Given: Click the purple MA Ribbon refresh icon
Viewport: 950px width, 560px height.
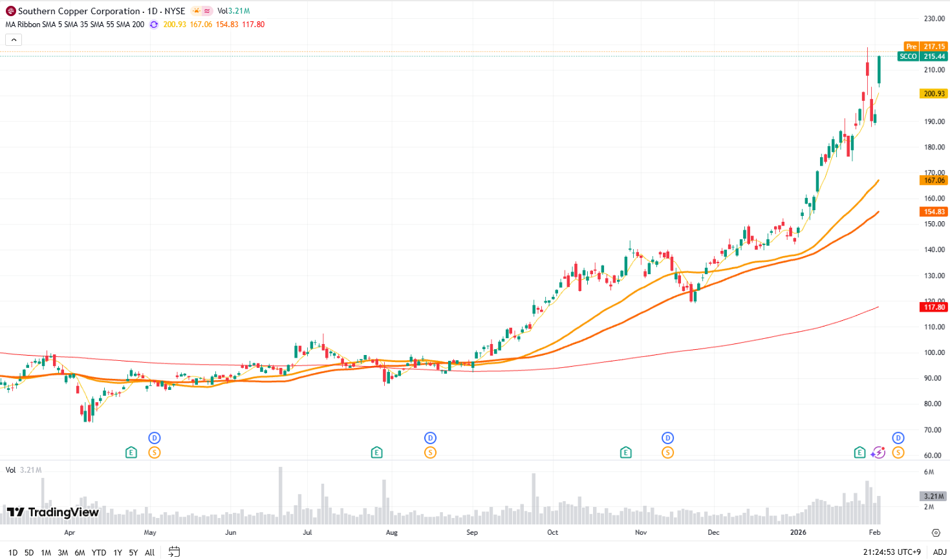Looking at the screenshot, I should tap(154, 25).
